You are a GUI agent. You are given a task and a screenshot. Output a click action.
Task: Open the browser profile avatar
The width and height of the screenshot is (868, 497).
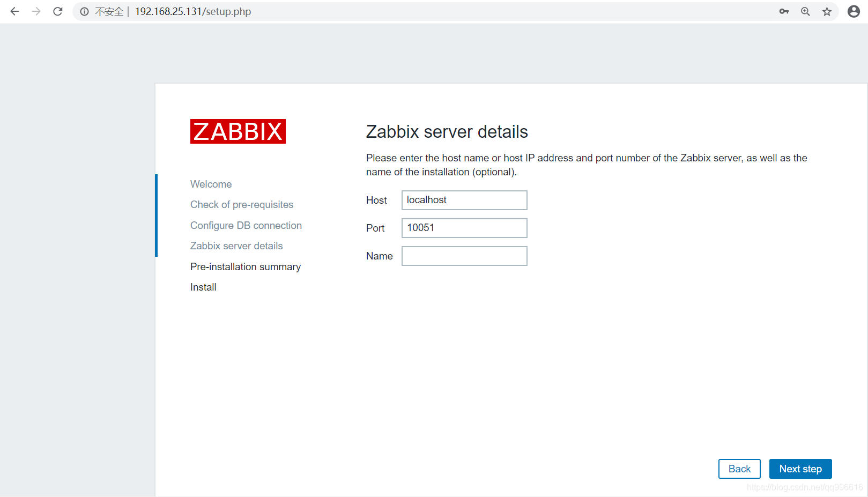pos(854,11)
